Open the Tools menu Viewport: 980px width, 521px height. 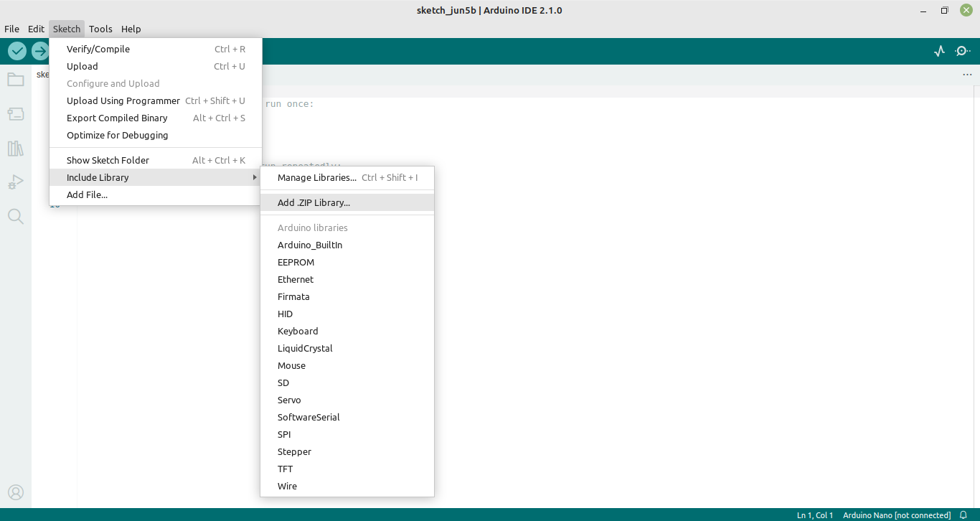click(x=100, y=29)
